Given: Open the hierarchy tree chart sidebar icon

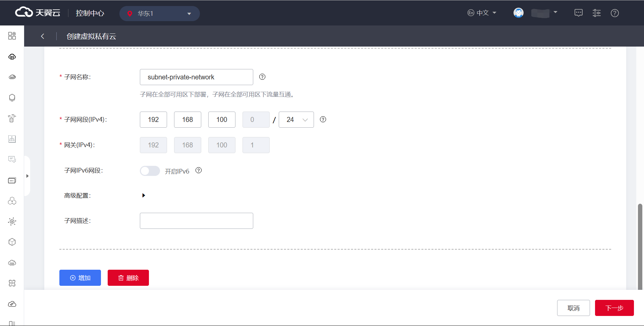Looking at the screenshot, I should 12,139.
